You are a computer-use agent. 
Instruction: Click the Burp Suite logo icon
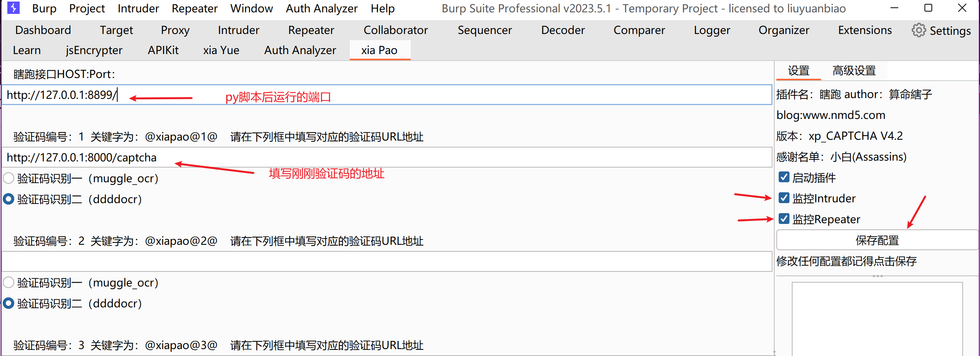click(x=13, y=8)
